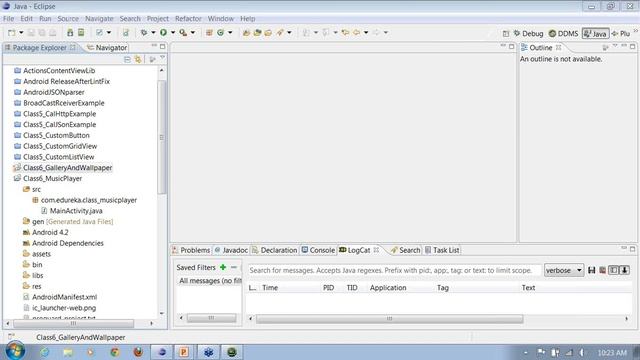Click the Search flashlight toolbar icon
Screen dimensions: 640x360
pyautogui.click(x=280, y=33)
